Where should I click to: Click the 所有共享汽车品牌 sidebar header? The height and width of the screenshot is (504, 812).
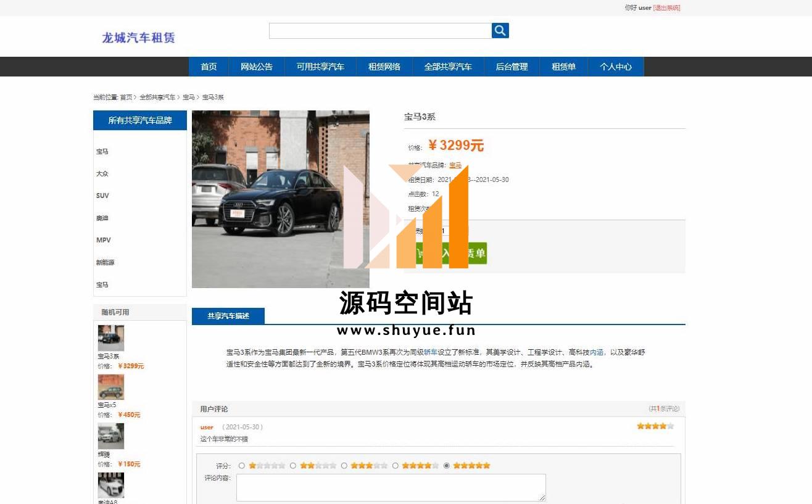tap(140, 120)
